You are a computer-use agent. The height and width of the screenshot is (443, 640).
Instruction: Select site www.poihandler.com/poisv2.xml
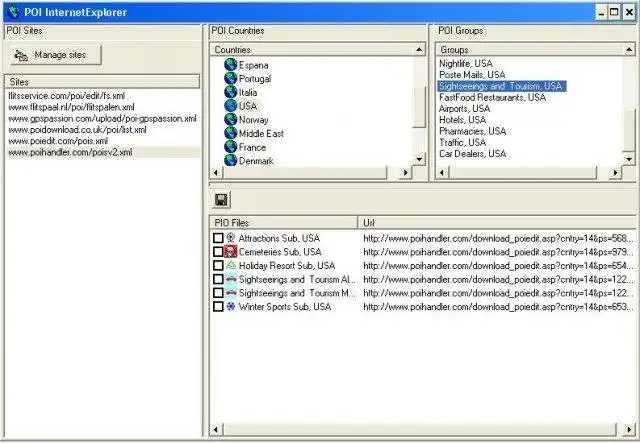coord(70,152)
